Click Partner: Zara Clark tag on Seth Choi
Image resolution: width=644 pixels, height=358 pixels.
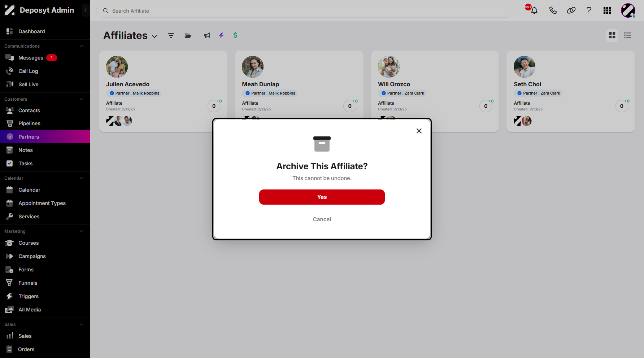[x=538, y=93]
